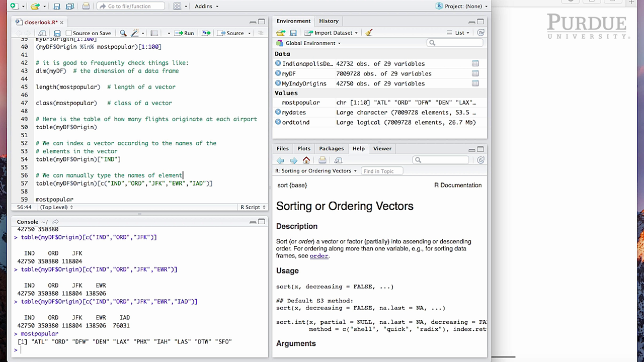The width and height of the screenshot is (644, 362).
Task: Expand the Source options dropdown arrow
Action: 249,33
